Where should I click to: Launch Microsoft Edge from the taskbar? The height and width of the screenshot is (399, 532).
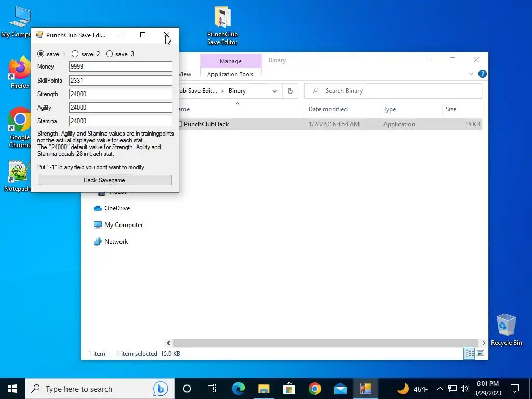click(238, 389)
